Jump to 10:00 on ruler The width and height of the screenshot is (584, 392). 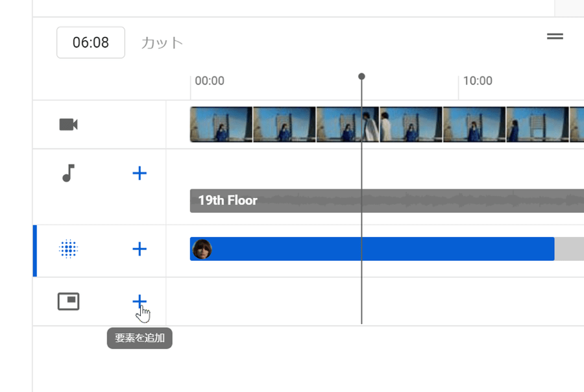point(477,81)
